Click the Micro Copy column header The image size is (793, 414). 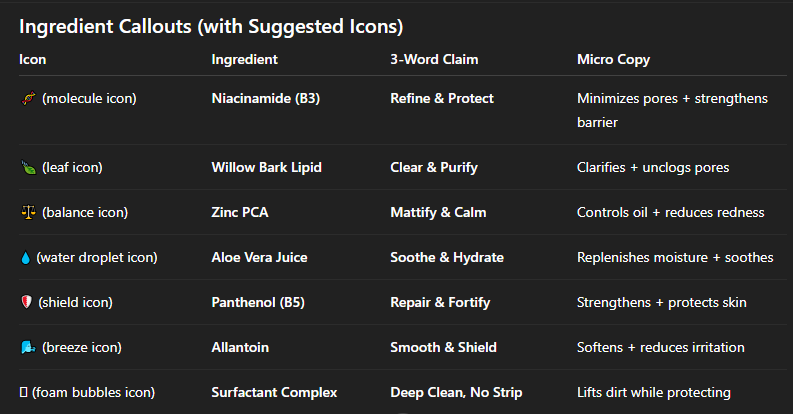click(613, 60)
